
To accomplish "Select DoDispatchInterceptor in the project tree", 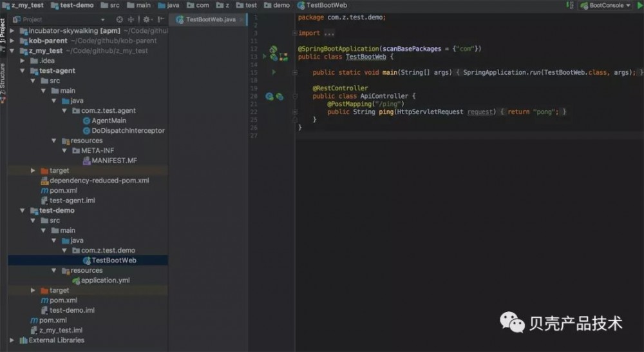I will click(124, 131).
